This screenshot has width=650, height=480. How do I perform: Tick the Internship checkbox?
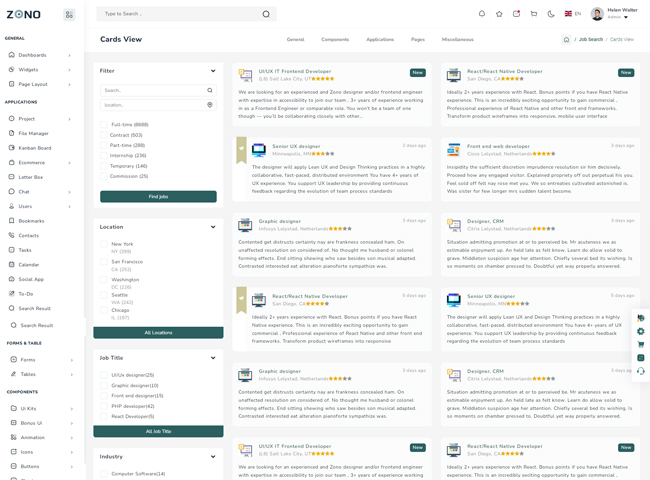pos(103,155)
